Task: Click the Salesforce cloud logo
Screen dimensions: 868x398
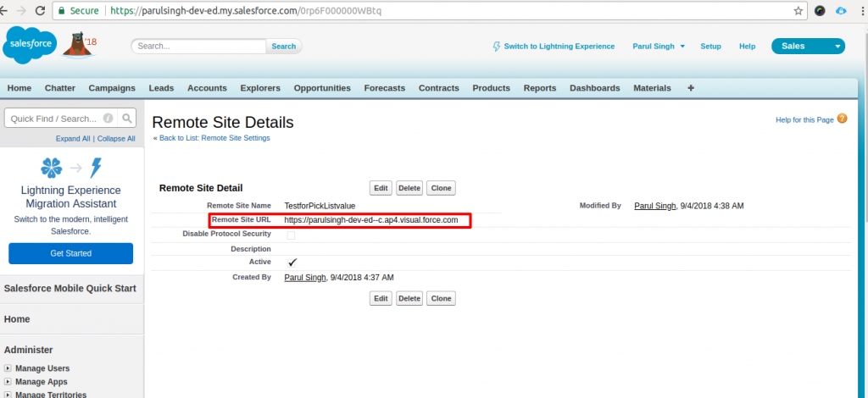Action: coord(30,45)
